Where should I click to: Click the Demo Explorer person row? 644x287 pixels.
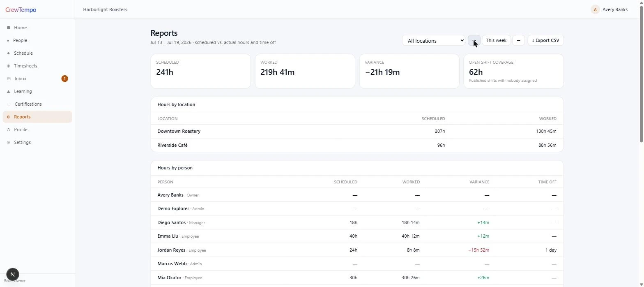pyautogui.click(x=357, y=208)
